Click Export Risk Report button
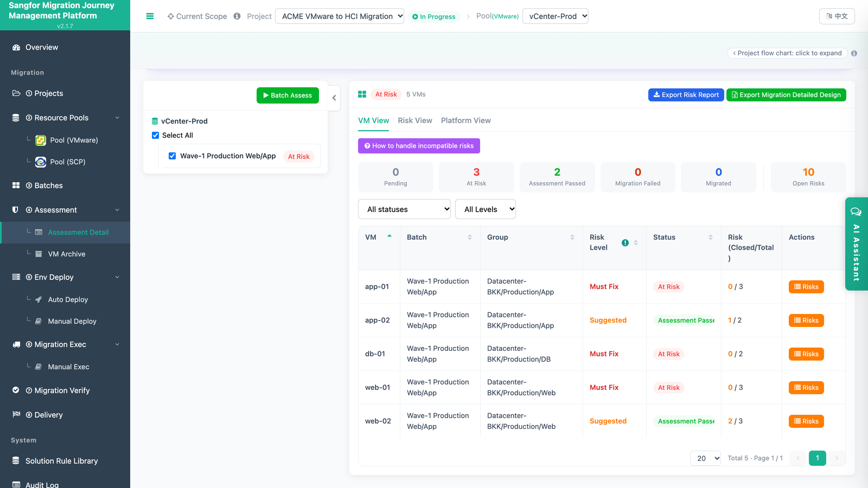This screenshot has width=868, height=488. click(x=686, y=95)
